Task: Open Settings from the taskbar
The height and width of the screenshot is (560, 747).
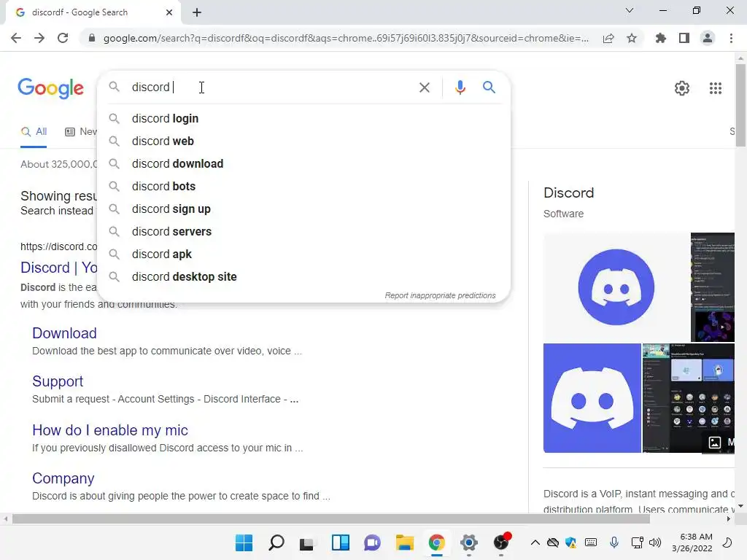Action: point(469,542)
